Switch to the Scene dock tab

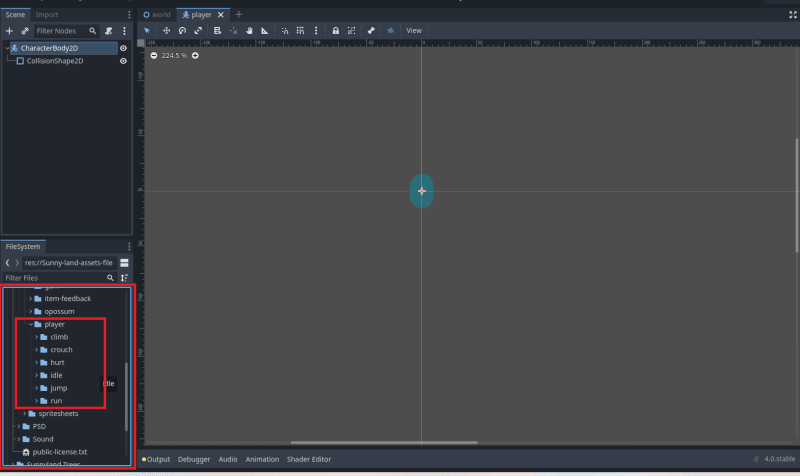pos(15,15)
